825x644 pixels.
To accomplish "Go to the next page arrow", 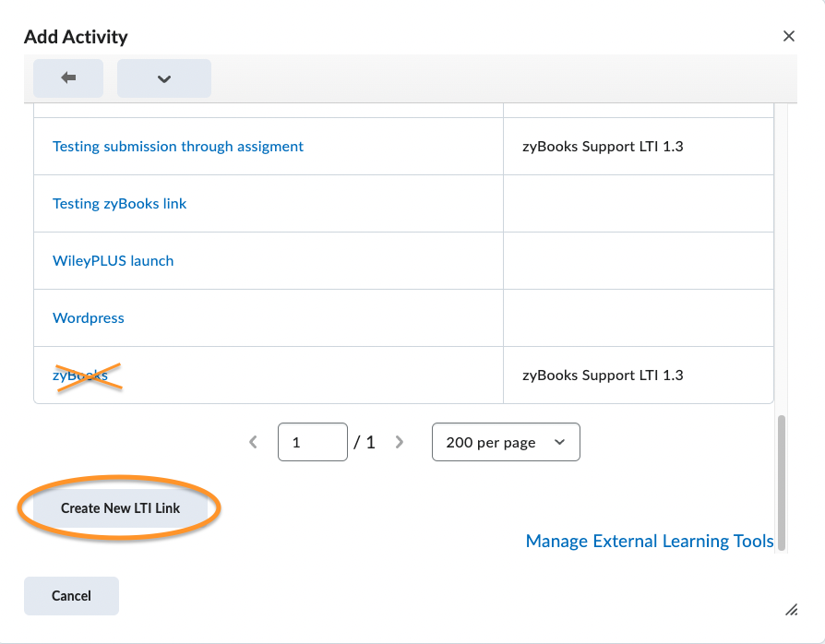I will coord(400,442).
